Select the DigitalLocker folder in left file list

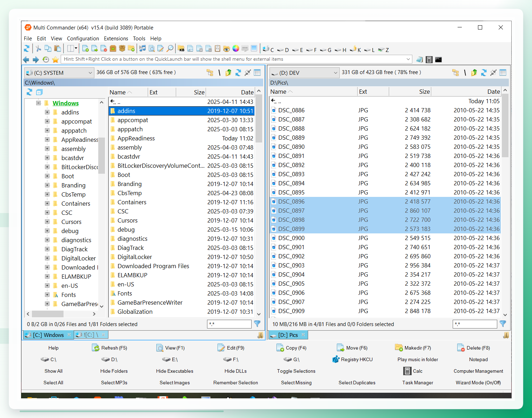[x=181, y=257]
